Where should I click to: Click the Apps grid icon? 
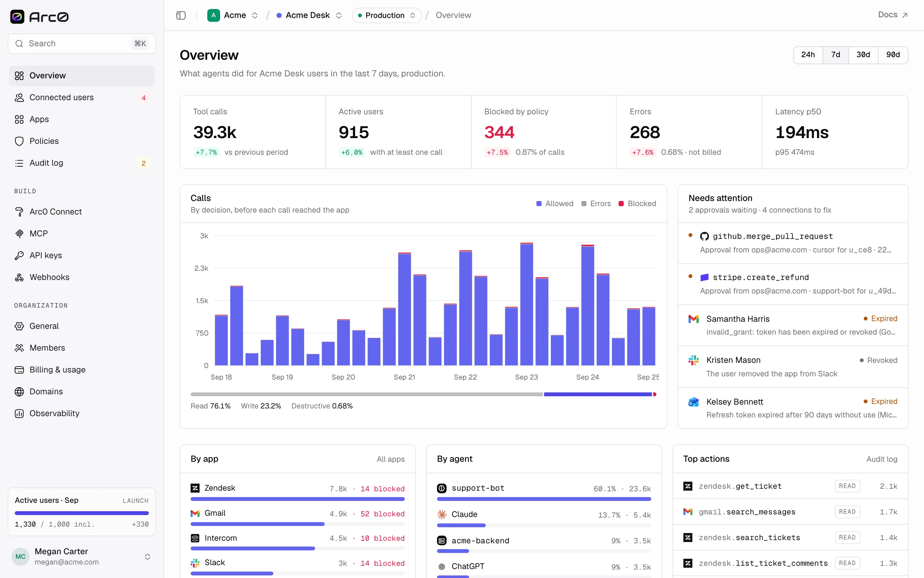[19, 119]
